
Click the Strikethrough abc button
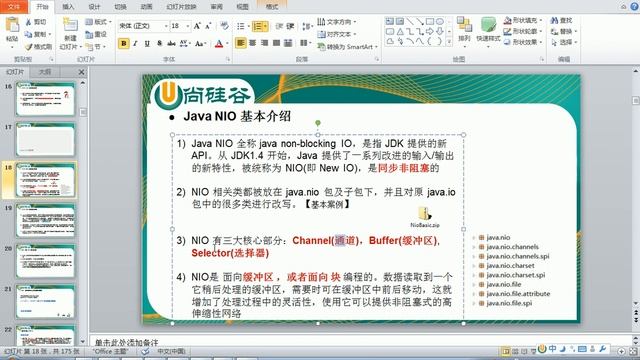pyautogui.click(x=171, y=43)
